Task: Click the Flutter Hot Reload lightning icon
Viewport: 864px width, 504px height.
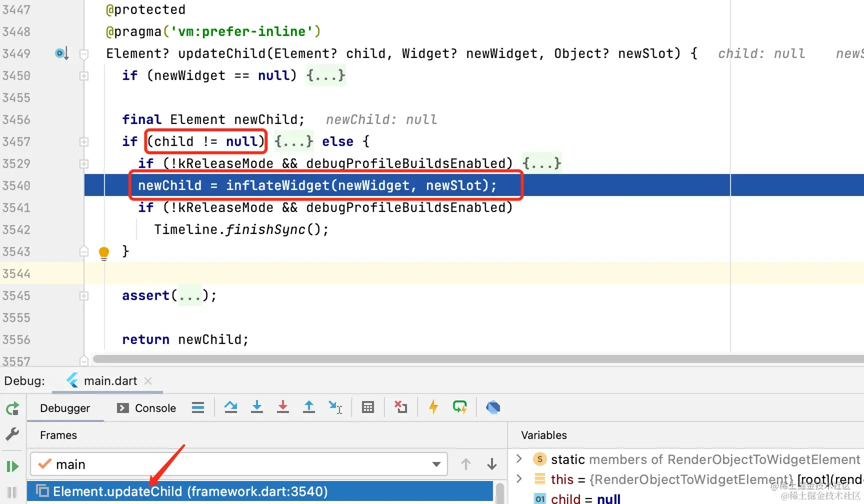Action: (x=433, y=407)
